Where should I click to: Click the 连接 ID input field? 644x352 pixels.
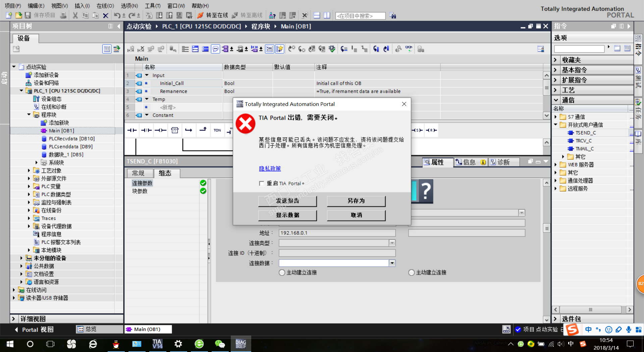coord(337,253)
